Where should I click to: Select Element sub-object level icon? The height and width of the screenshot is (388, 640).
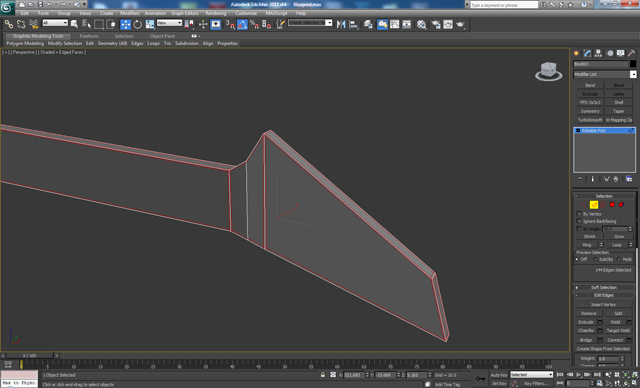621,204
